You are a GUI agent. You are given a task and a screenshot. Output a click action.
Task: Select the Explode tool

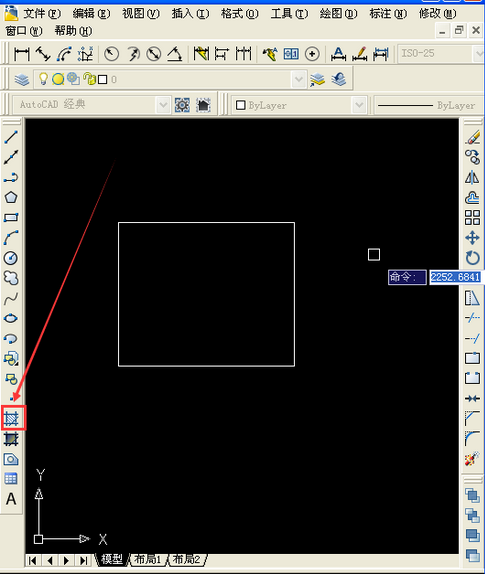coord(473,459)
